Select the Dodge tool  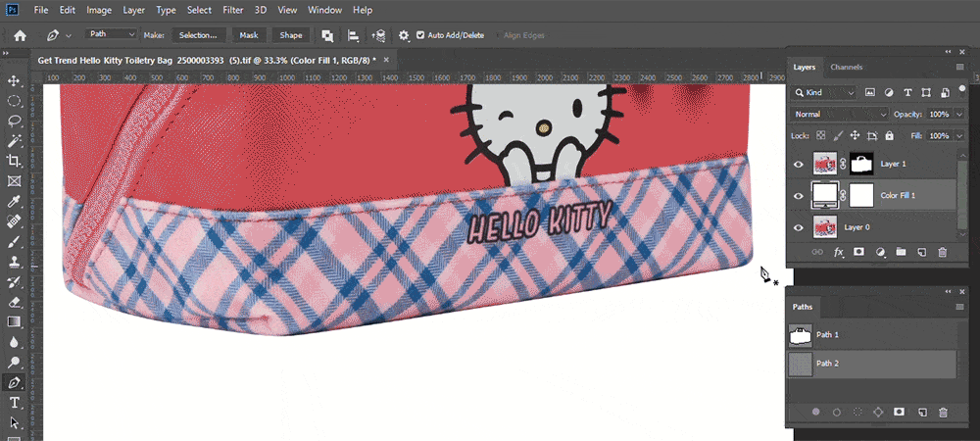click(x=14, y=362)
